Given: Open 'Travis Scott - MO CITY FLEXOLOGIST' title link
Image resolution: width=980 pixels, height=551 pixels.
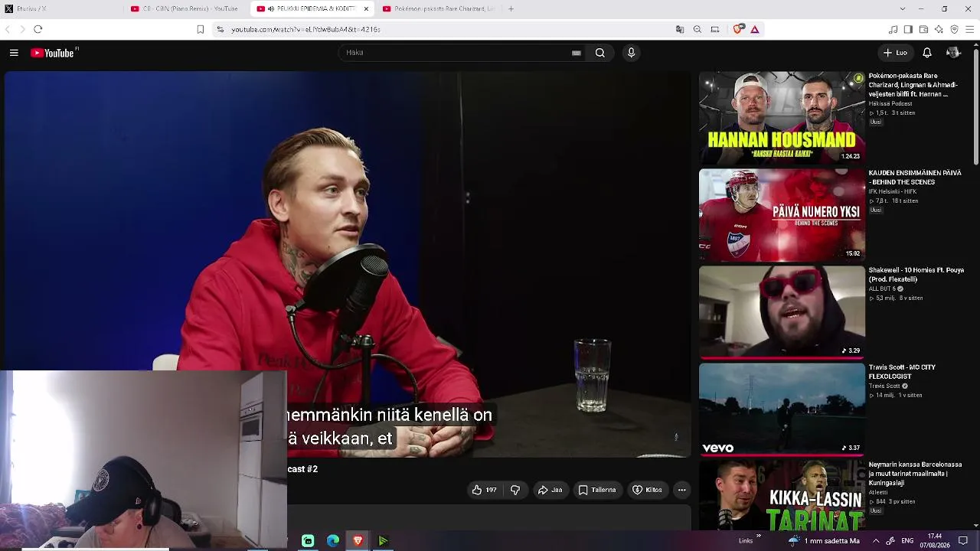Looking at the screenshot, I should (x=903, y=372).
